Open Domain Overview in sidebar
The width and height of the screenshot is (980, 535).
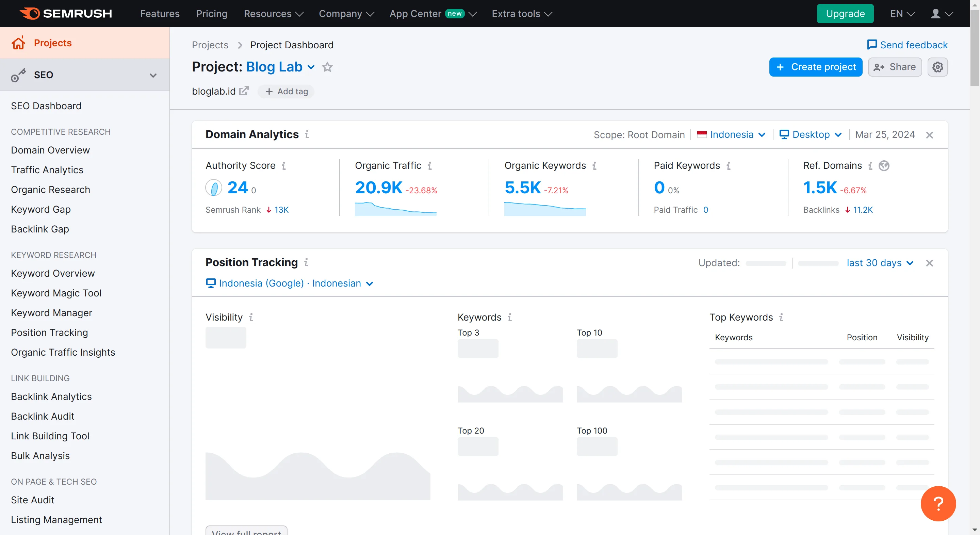50,150
